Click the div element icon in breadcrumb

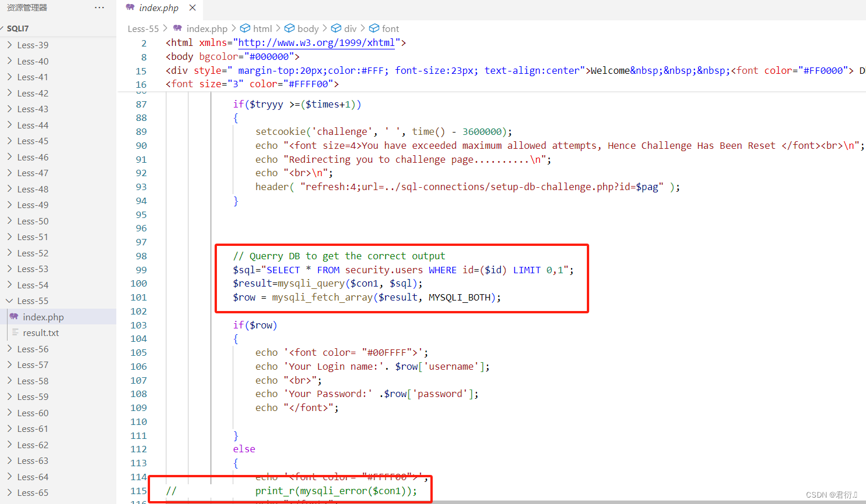(336, 28)
